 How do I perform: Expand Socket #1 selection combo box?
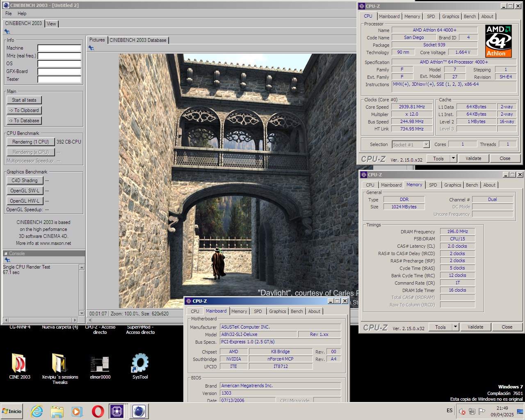coord(426,144)
